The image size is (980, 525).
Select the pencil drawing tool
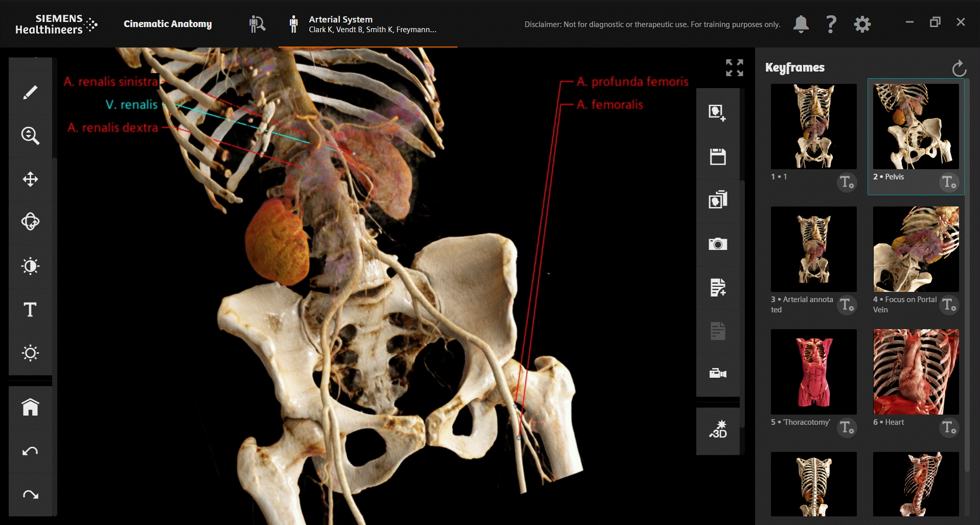30,92
